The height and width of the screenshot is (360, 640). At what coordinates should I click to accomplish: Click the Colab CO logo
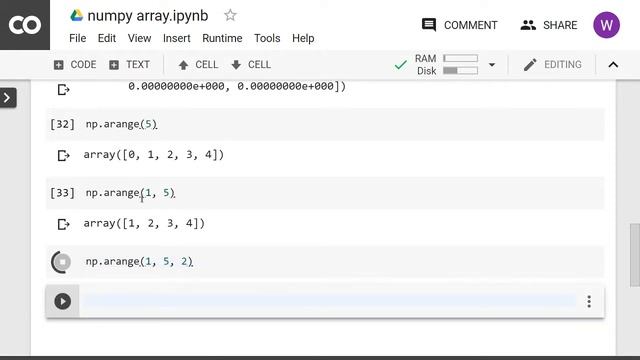pos(24,25)
